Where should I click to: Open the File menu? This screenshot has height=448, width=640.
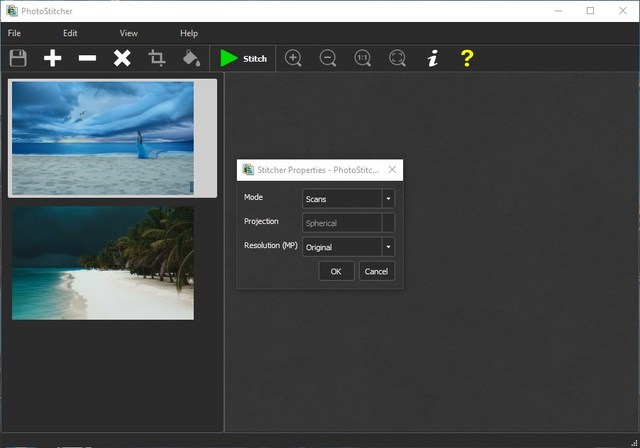click(14, 33)
